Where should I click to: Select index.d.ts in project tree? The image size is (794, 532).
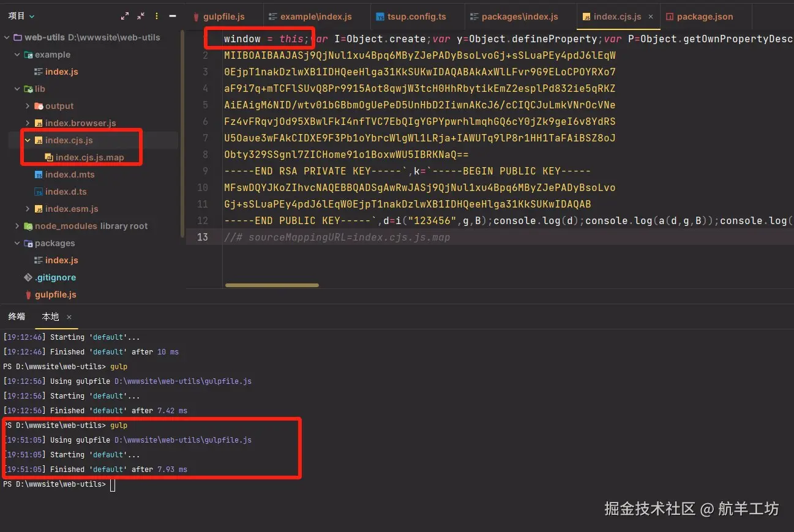tap(66, 192)
